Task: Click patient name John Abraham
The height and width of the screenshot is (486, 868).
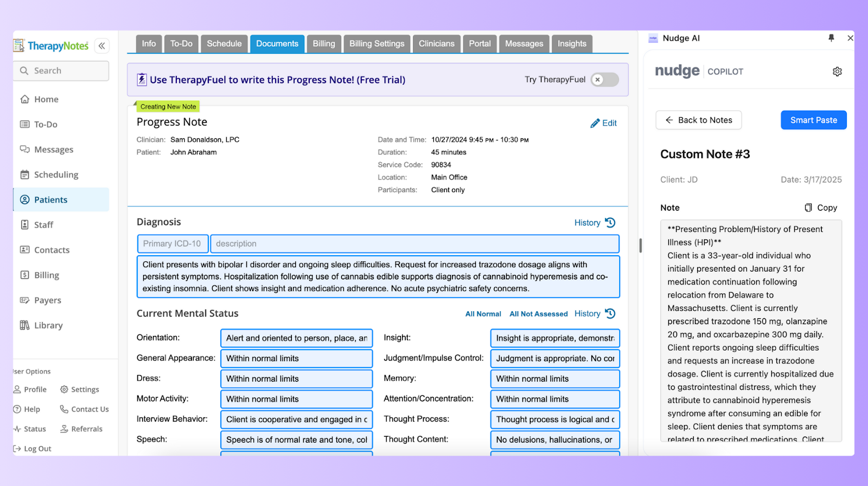Action: click(194, 152)
